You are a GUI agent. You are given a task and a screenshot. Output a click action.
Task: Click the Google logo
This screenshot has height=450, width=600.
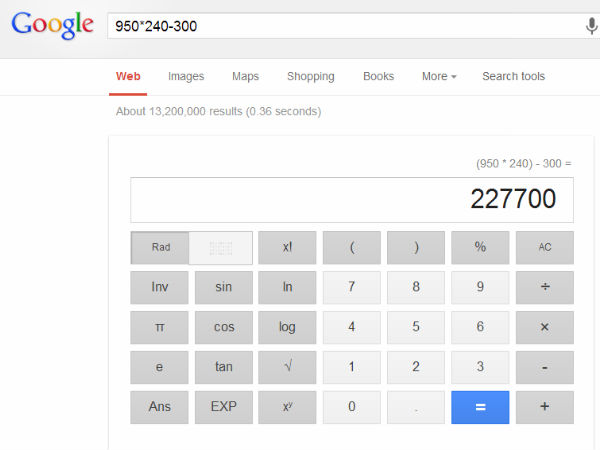(52, 25)
